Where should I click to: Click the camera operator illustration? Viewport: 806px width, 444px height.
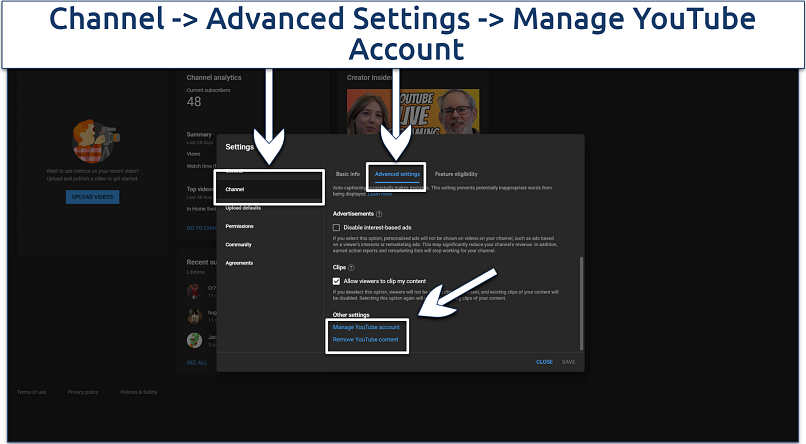[x=96, y=140]
